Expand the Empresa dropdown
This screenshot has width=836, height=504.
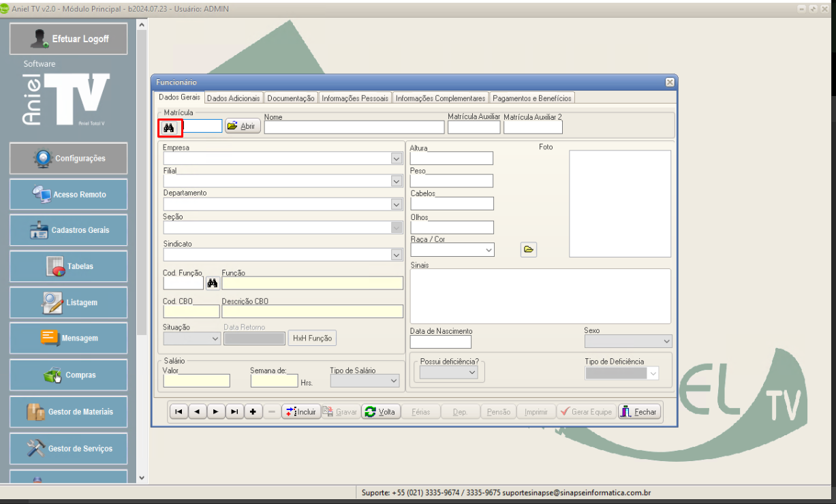(396, 158)
